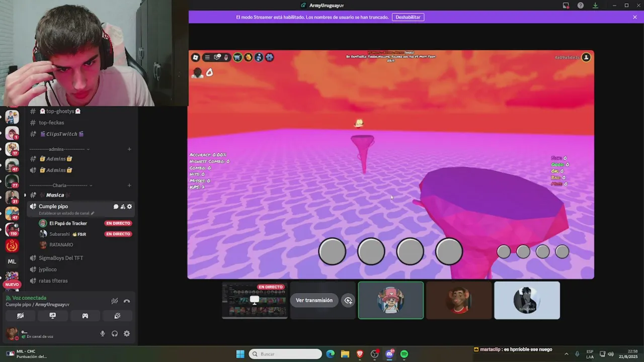Image resolution: width=644 pixels, height=362 pixels.
Task: Collapse the Charla category
Action: click(x=60, y=186)
